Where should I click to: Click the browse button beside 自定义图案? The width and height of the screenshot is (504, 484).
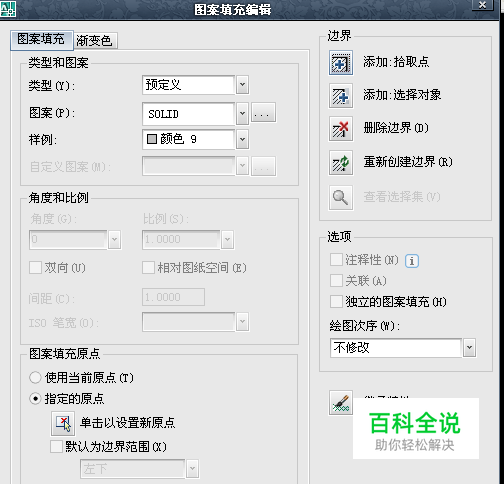[263, 166]
